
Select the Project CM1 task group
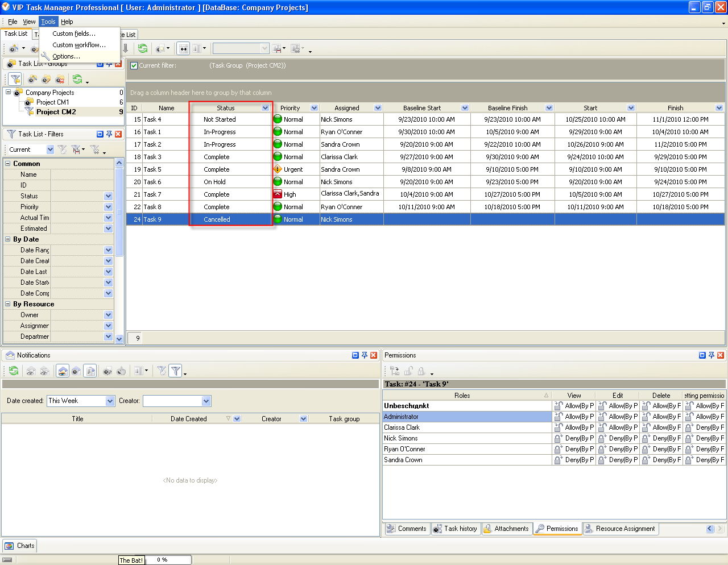point(52,102)
